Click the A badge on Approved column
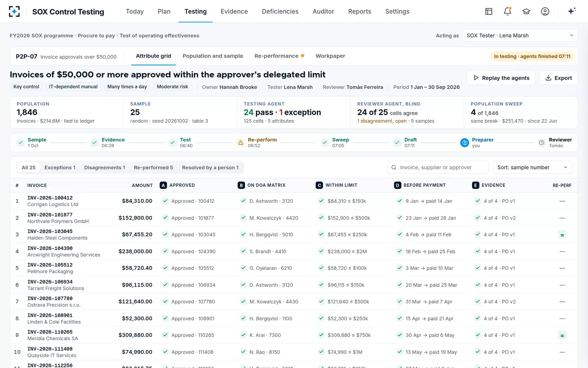 [163, 185]
